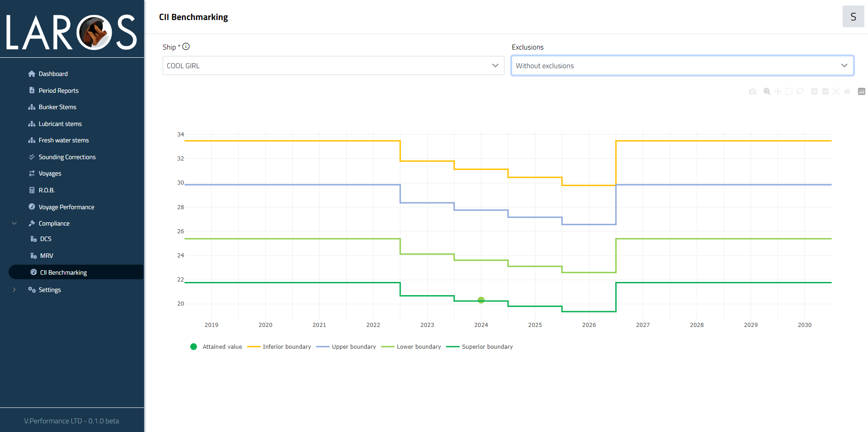Toggle Inferior boundary series in legend
The width and height of the screenshot is (868, 432).
[x=279, y=347]
